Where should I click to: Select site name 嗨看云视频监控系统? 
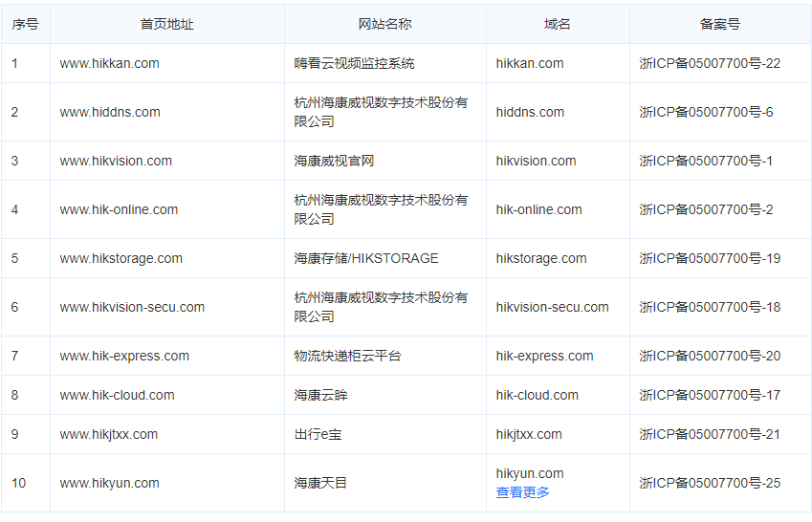click(354, 64)
